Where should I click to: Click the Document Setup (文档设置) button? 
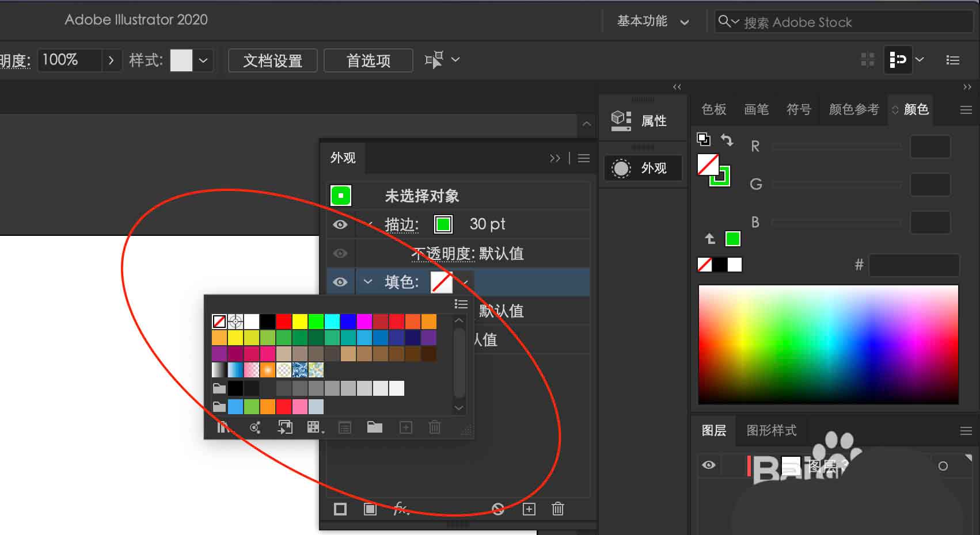(273, 60)
